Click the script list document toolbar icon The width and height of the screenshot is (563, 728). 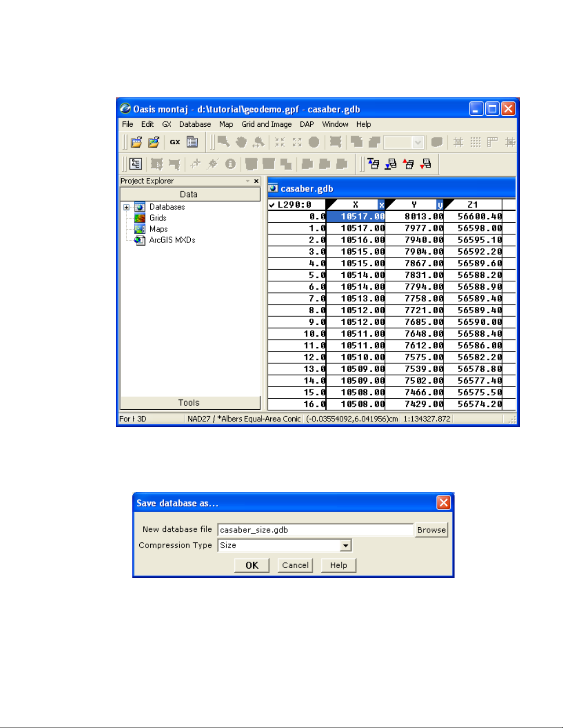[x=192, y=142]
